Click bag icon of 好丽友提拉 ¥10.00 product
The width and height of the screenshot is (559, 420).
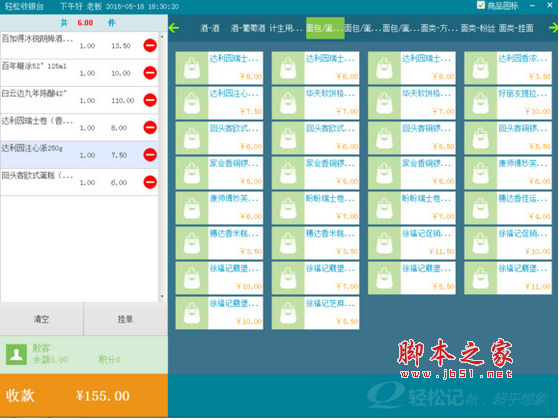481,103
